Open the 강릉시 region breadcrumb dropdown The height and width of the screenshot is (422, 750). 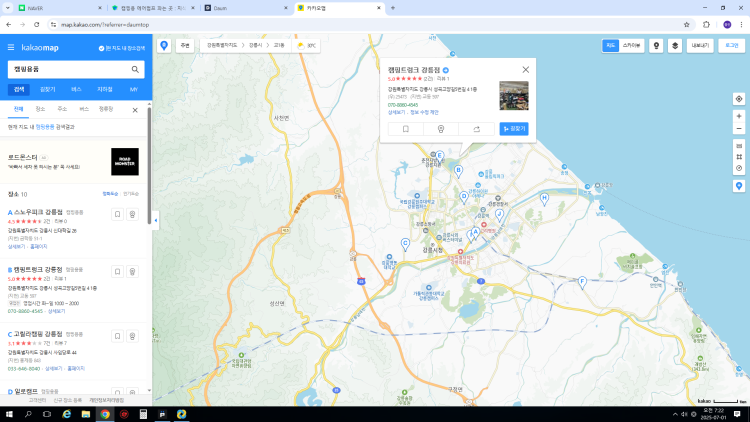[x=255, y=45]
